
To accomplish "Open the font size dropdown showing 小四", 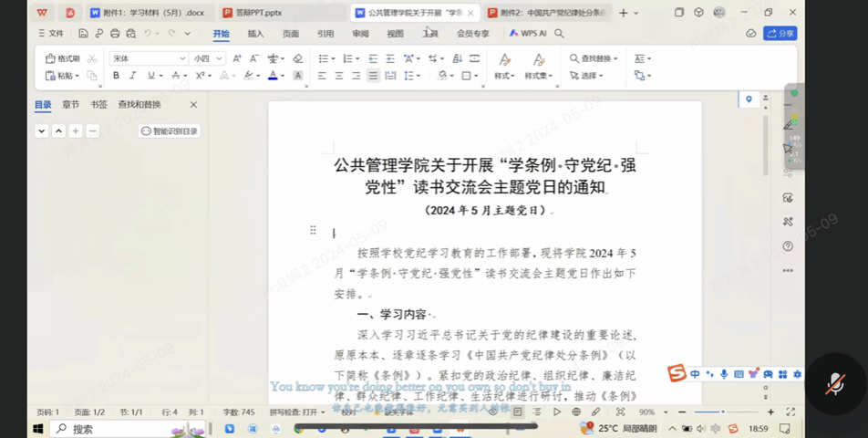I will pyautogui.click(x=207, y=58).
